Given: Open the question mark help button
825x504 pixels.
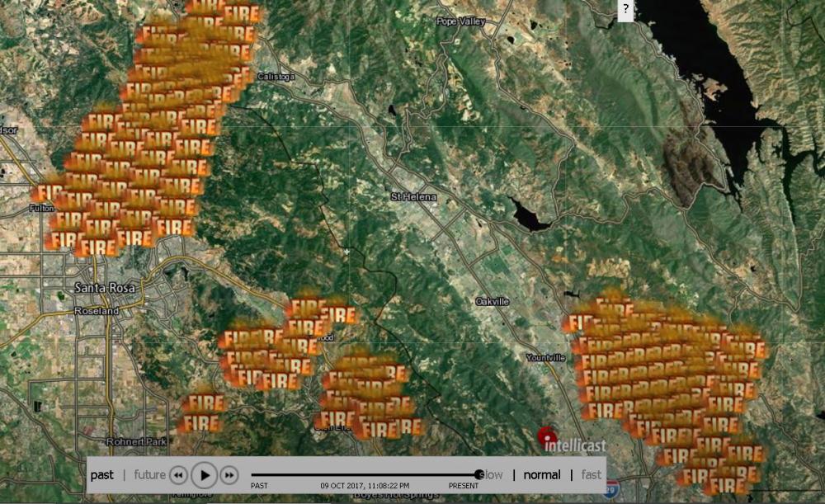Looking at the screenshot, I should pyautogui.click(x=625, y=11).
